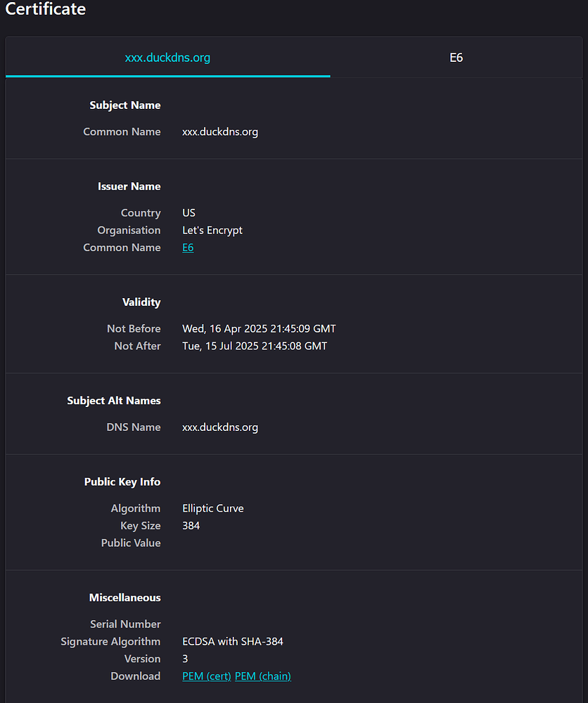The image size is (588, 703).
Task: Select the Not Before date value
Action: (259, 328)
